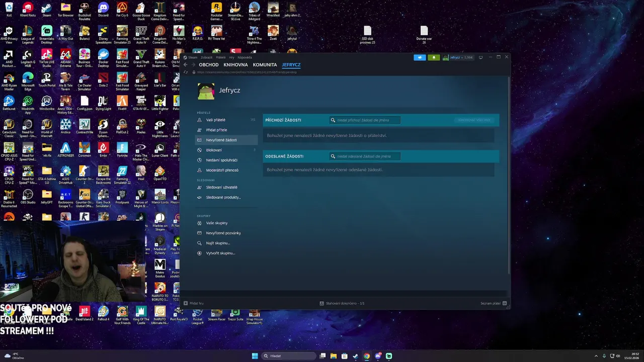The height and width of the screenshot is (362, 644).
Task: Open the Nápověda menu
Action: coord(245,57)
